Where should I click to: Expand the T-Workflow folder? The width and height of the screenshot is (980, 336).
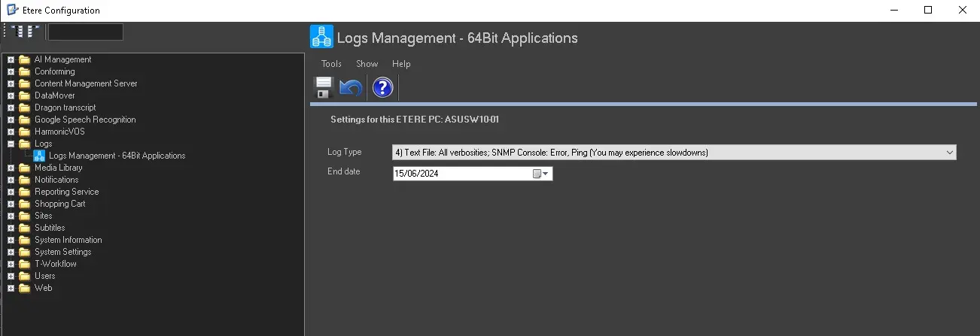point(11,264)
